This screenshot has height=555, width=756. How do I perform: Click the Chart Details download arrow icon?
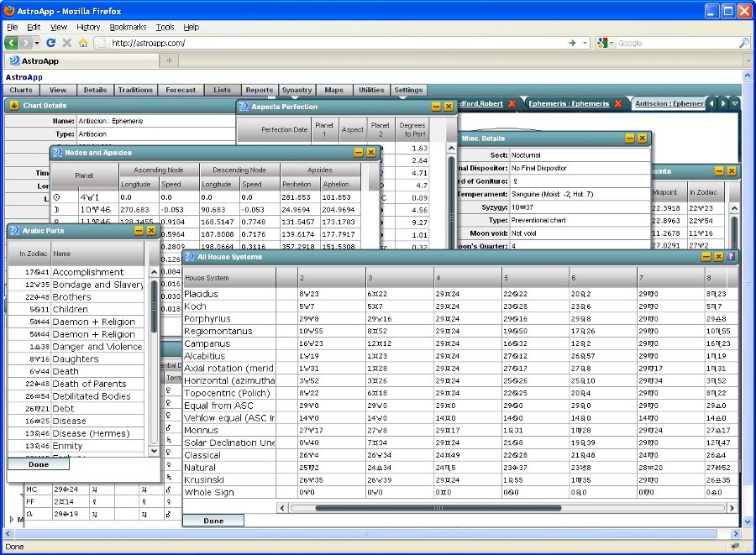pyautogui.click(x=14, y=105)
